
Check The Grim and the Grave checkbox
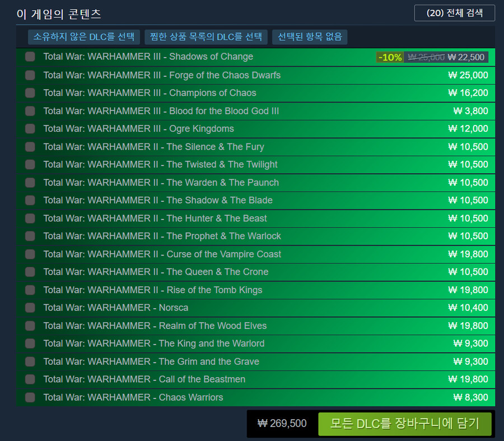coord(30,361)
